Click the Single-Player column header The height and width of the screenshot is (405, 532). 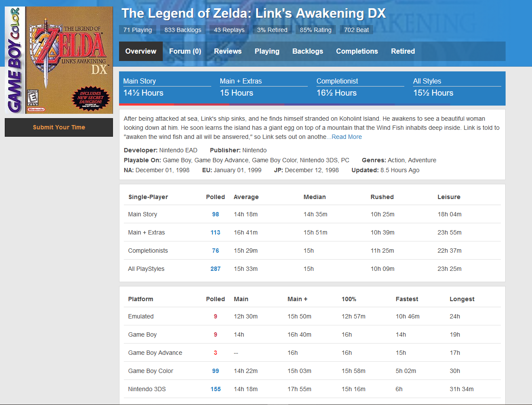[x=148, y=197]
